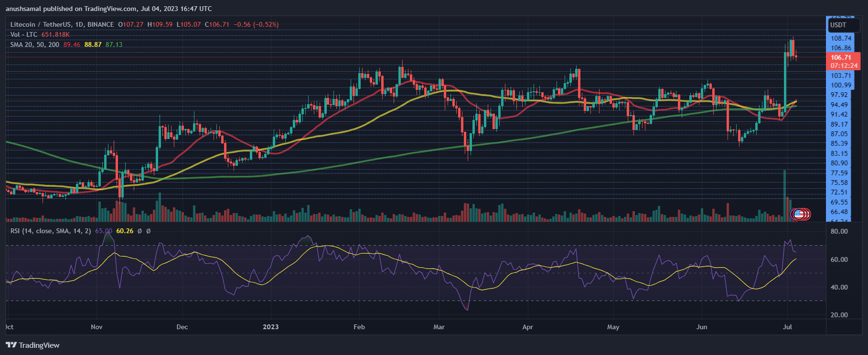Click the Nov label on time axis
Image resolution: width=868 pixels, height=355 pixels.
coord(96,327)
